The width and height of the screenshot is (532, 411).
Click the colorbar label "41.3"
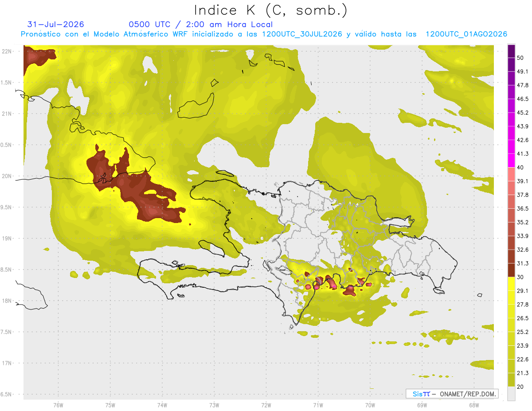point(523,154)
